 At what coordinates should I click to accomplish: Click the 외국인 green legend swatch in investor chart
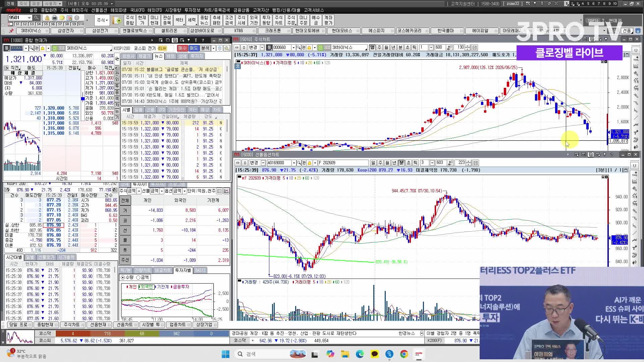pyautogui.click(x=140, y=287)
